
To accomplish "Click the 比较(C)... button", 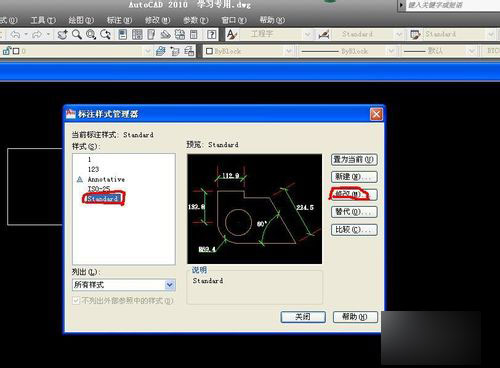I will point(354,230).
